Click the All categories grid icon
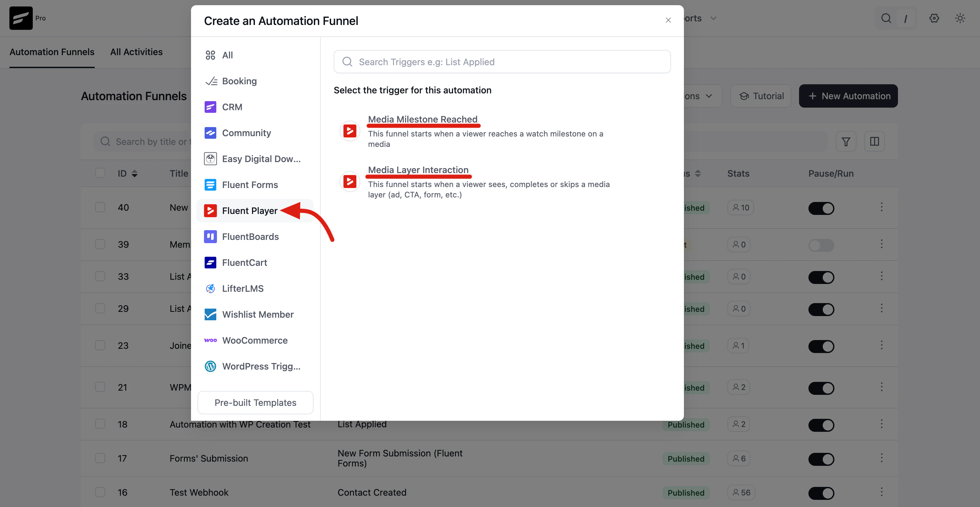 pyautogui.click(x=210, y=55)
